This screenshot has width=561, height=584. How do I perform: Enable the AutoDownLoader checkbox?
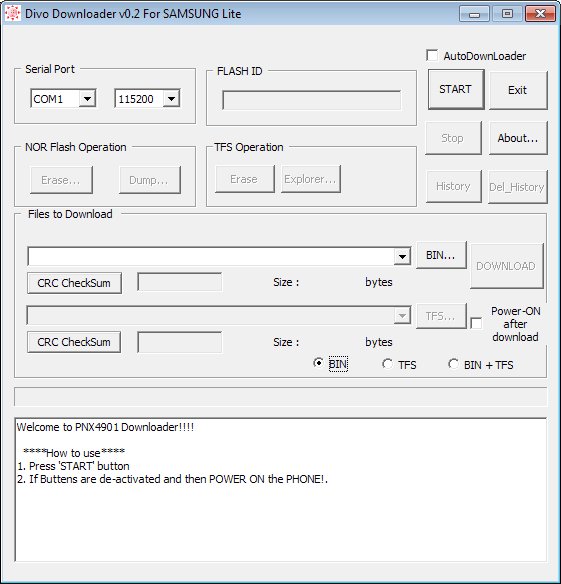pos(432,55)
